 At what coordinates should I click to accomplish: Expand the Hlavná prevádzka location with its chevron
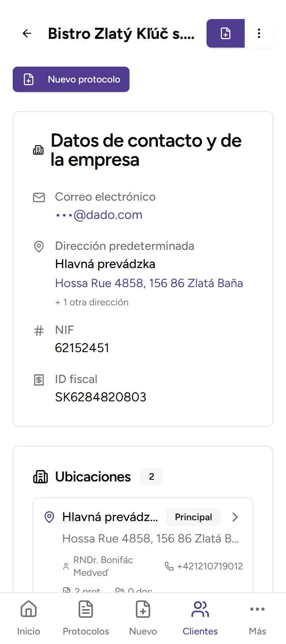235,517
